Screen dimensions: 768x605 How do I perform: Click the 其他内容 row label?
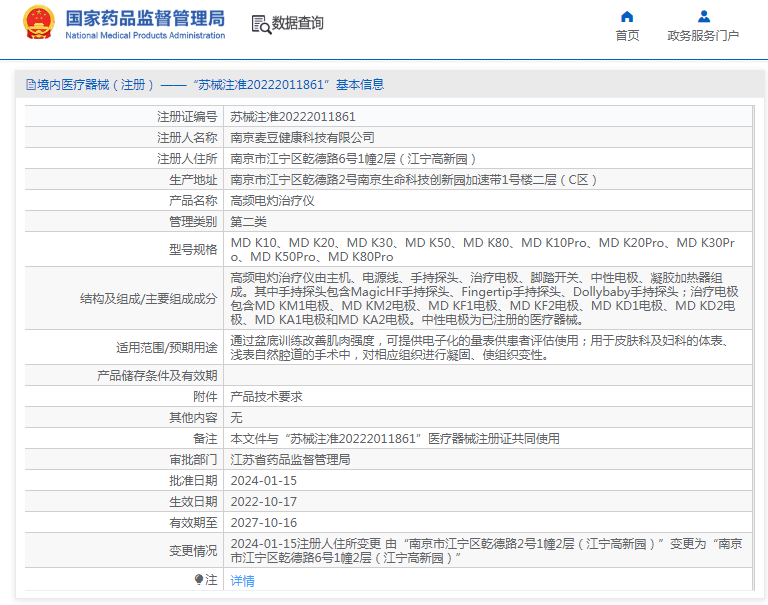[193, 418]
